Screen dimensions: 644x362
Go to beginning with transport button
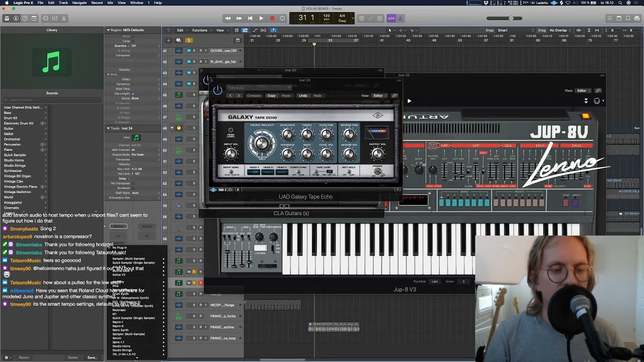tap(250, 18)
